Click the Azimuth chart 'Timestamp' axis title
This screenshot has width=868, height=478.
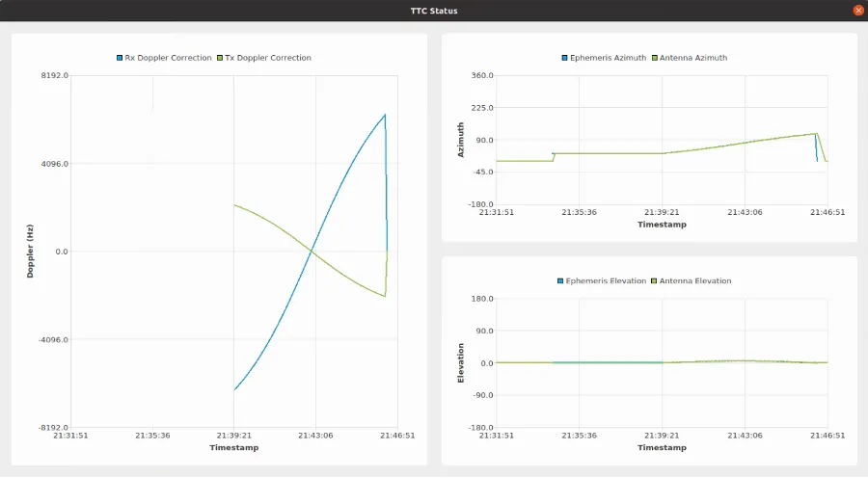pos(662,225)
